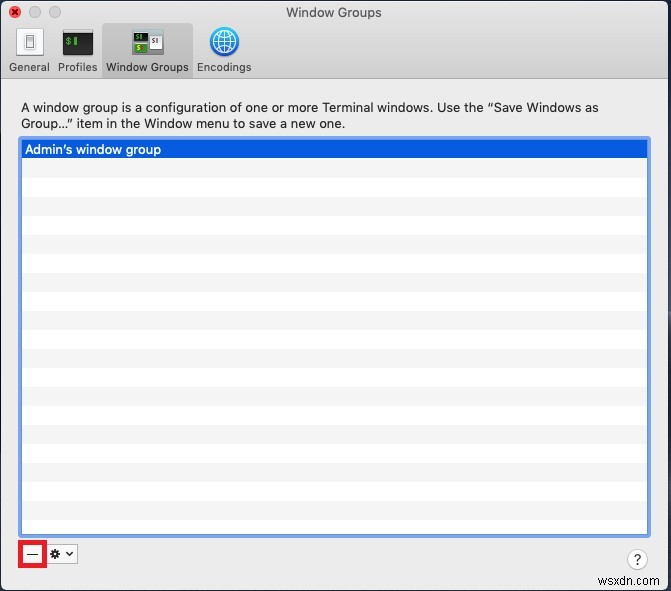This screenshot has width=671, height=591.
Task: Open the Encodings globe pane
Action: click(224, 50)
